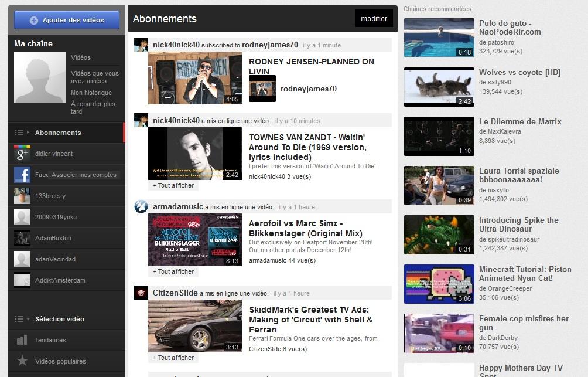The height and width of the screenshot is (377, 588).
Task: Click CitizenSlide channel avatar in feed
Action: click(141, 293)
